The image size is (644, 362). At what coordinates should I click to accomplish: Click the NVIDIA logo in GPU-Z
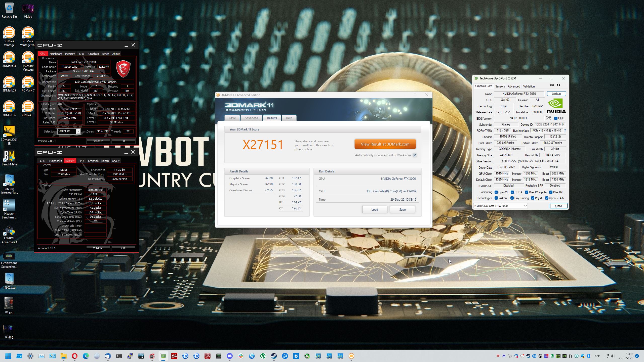pyautogui.click(x=556, y=106)
